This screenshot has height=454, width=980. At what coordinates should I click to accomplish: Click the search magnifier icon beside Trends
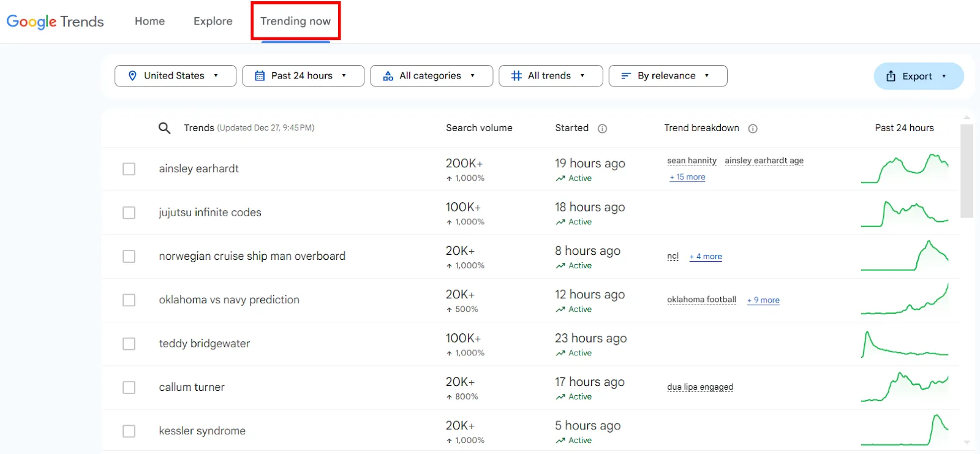click(164, 128)
